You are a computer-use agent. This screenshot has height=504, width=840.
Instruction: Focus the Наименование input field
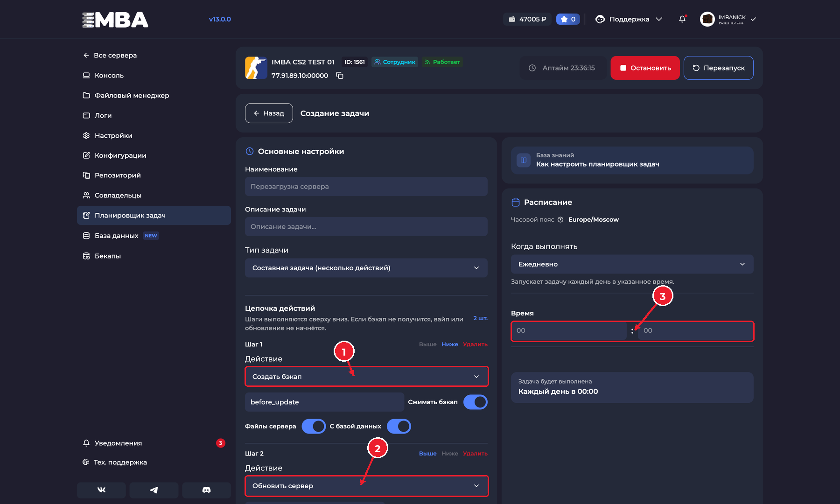point(366,187)
